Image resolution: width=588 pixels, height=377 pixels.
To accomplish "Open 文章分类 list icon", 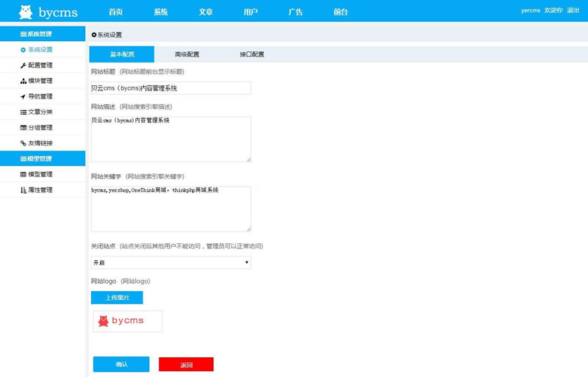I will 24,112.
